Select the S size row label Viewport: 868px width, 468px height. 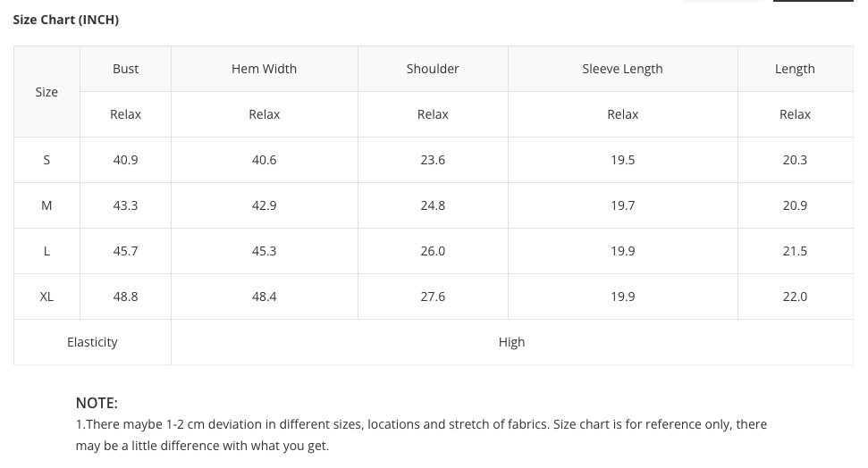[x=46, y=160]
